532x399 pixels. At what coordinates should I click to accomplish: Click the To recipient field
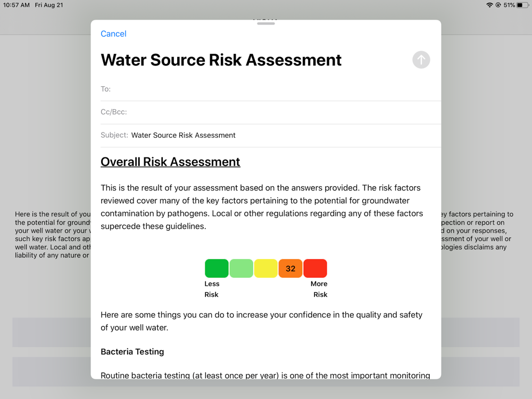(x=271, y=89)
